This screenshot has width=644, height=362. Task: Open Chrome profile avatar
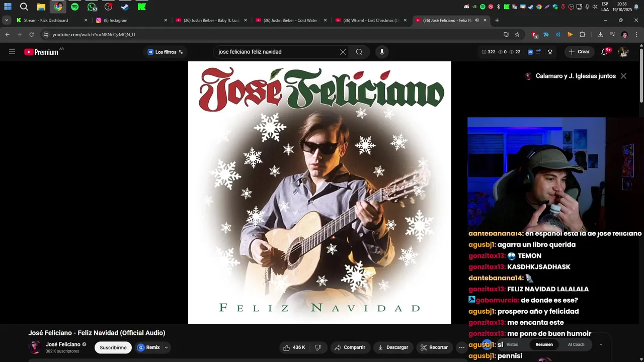pyautogui.click(x=624, y=35)
